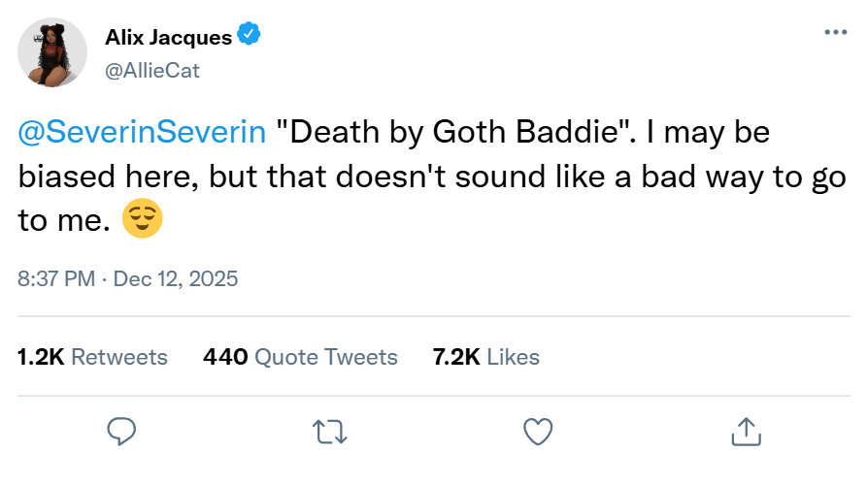This screenshot has width=868, height=484.
Task: Open Alix Jacques' profile picture
Action: [48, 51]
